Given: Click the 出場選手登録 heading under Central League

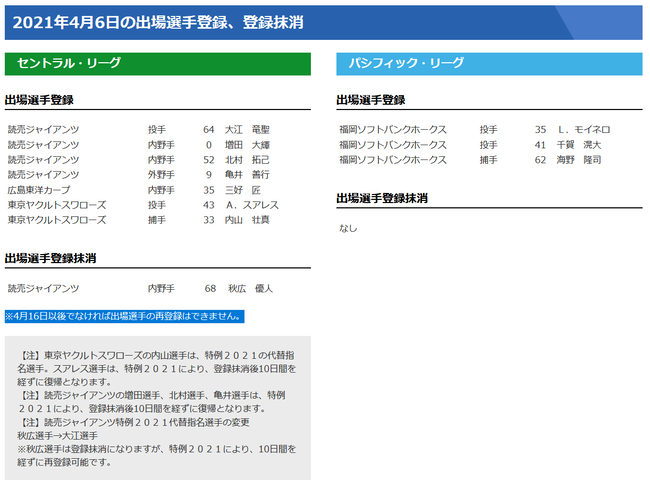Looking at the screenshot, I should 39,100.
